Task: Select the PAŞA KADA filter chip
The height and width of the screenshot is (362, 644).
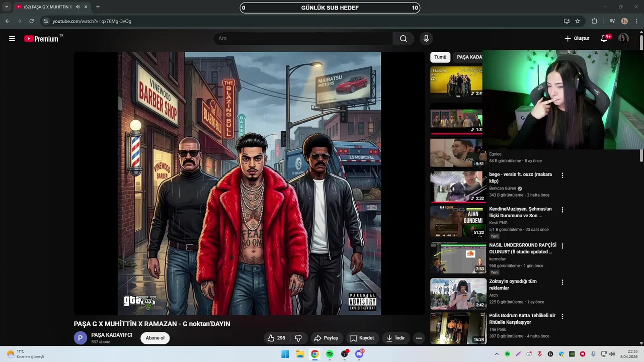Action: point(469,57)
